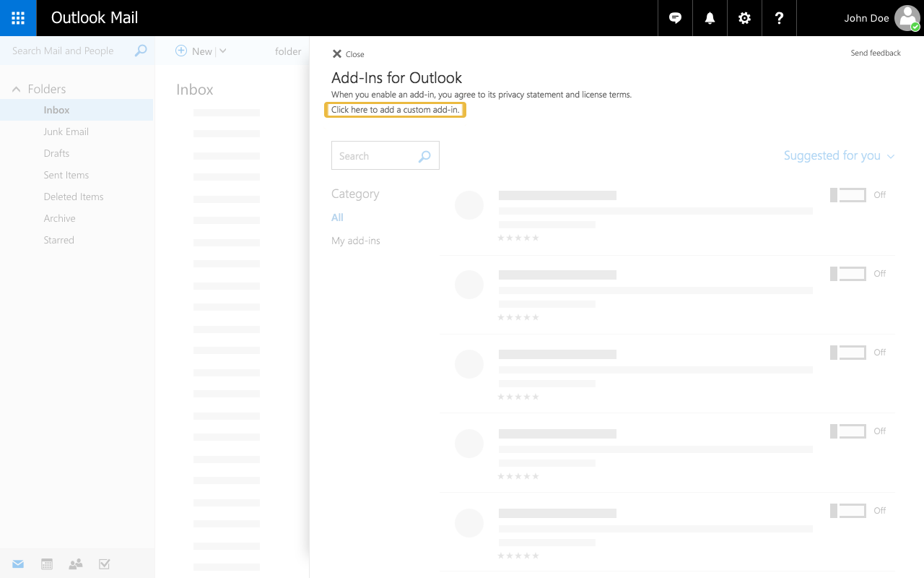
Task: Open the help question mark
Action: click(x=780, y=18)
